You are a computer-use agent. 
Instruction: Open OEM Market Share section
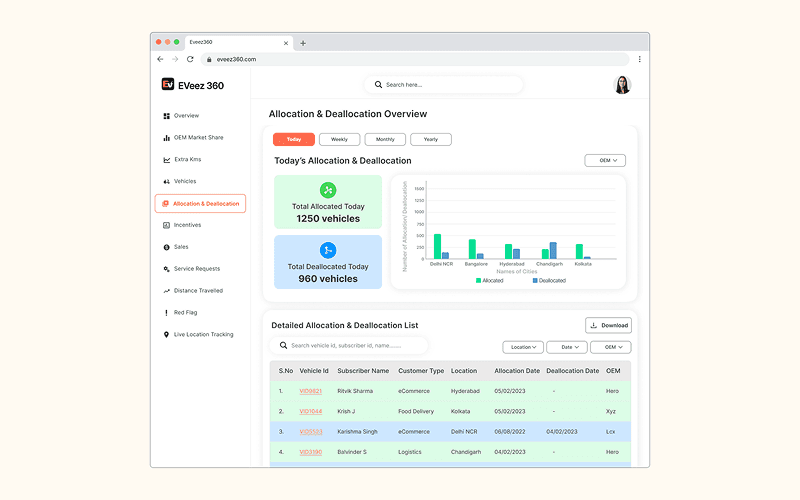pos(193,138)
